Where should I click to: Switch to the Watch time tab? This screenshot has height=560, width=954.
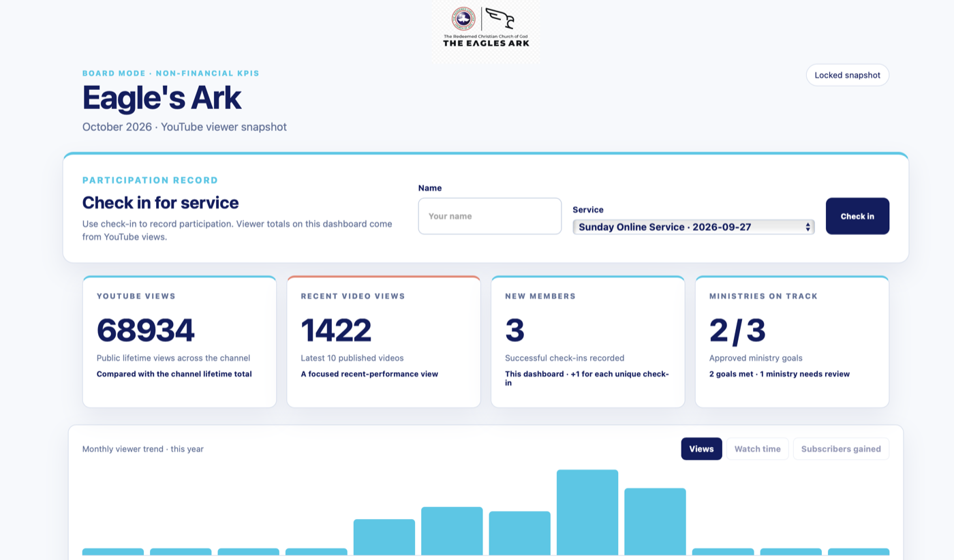click(x=757, y=449)
